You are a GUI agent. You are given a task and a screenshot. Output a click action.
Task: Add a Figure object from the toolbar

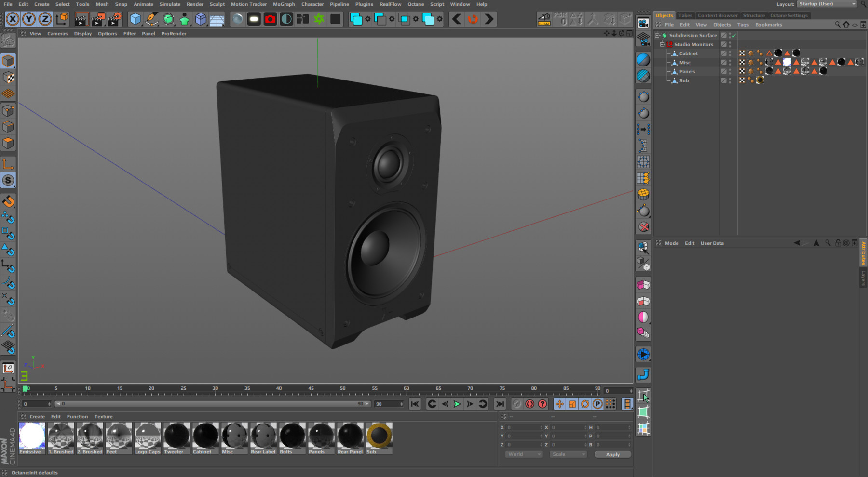click(185, 19)
